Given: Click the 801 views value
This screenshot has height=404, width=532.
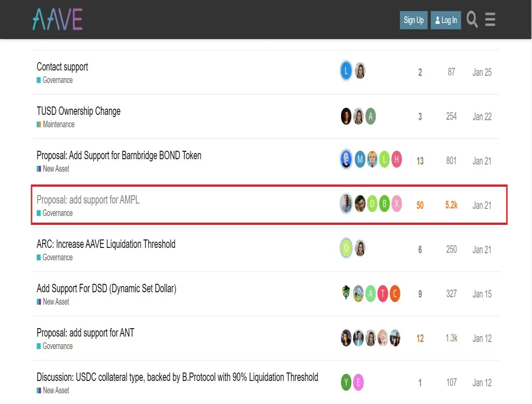Looking at the screenshot, I should [451, 161].
